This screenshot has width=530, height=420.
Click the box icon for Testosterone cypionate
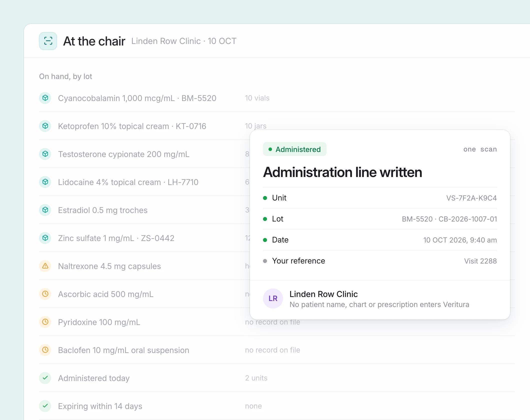click(45, 154)
